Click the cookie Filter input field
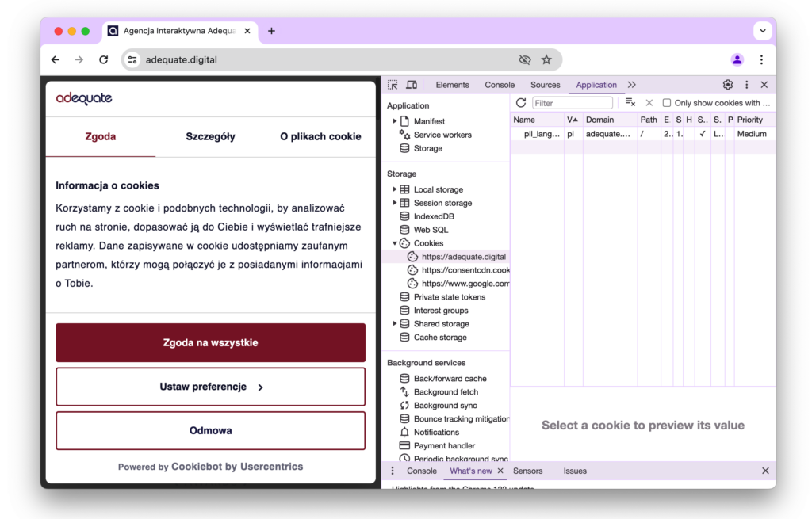 [572, 103]
